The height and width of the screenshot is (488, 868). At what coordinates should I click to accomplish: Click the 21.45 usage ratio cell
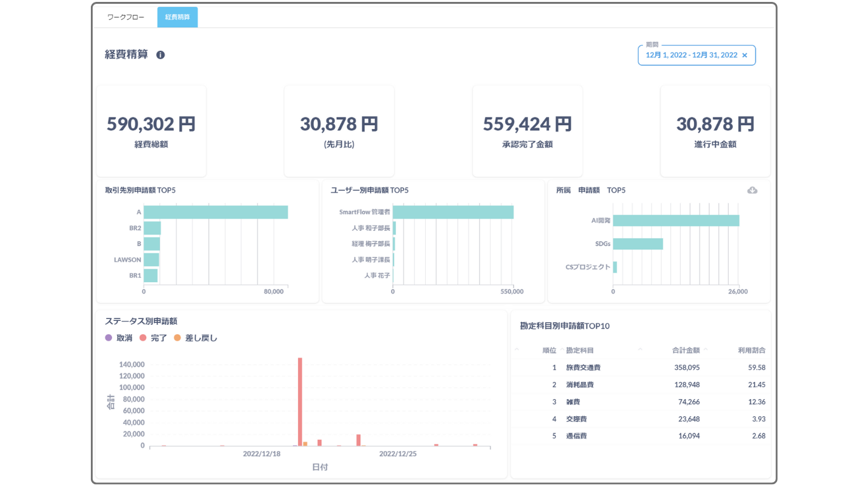[x=757, y=385]
